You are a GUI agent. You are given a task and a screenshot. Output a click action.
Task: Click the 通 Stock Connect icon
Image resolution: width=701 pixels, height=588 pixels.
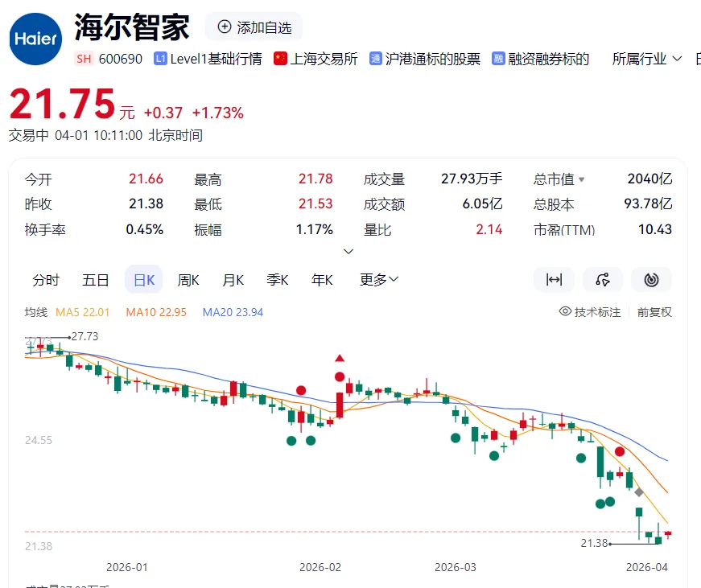point(376,59)
